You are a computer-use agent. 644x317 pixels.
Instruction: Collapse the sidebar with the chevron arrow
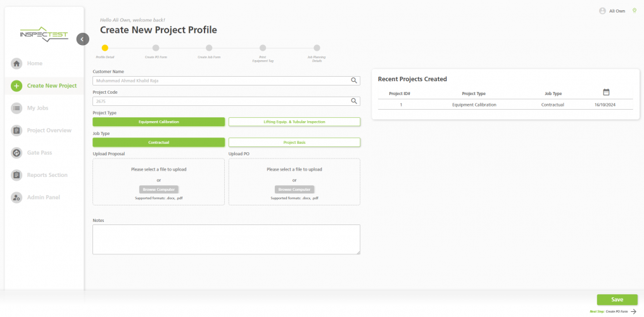click(x=82, y=39)
